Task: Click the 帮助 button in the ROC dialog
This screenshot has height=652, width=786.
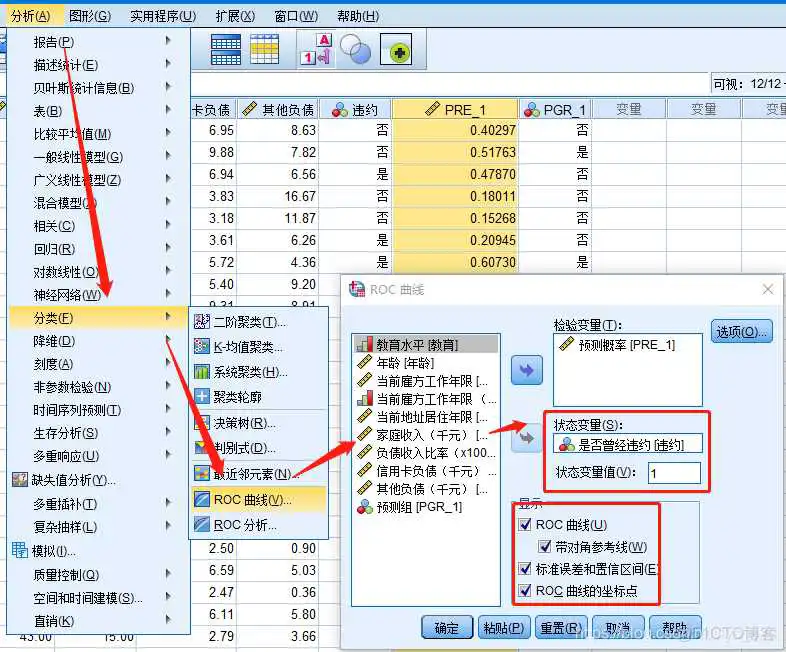Action: coord(675,627)
